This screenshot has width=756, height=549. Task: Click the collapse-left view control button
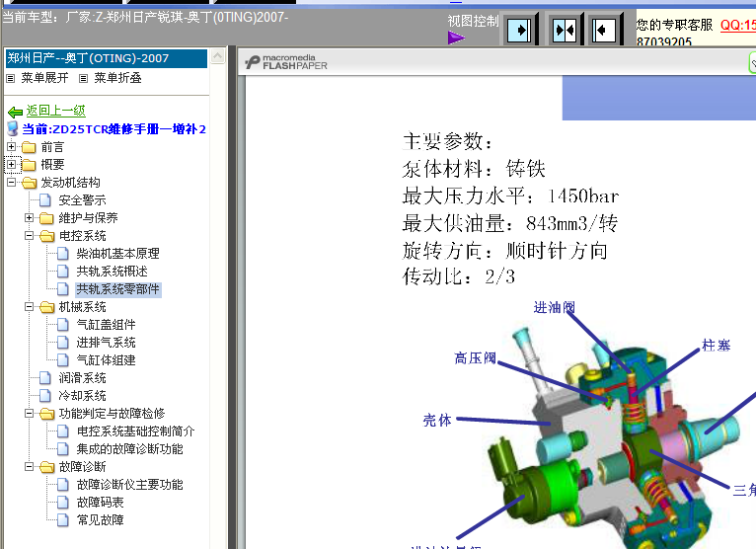pos(604,31)
